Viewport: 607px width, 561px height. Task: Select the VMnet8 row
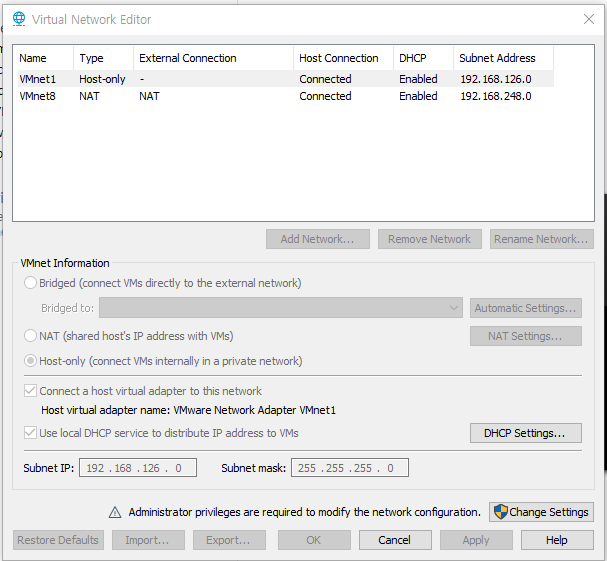point(286,96)
